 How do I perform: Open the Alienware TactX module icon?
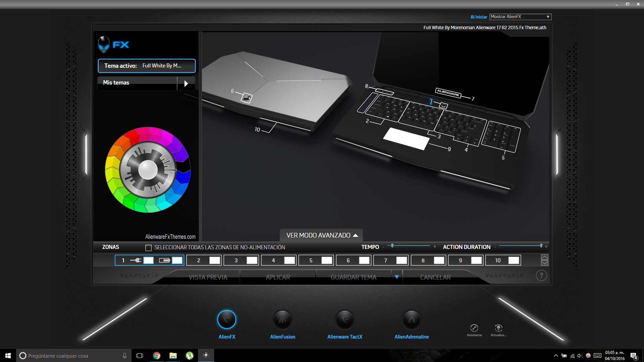pos(345,319)
